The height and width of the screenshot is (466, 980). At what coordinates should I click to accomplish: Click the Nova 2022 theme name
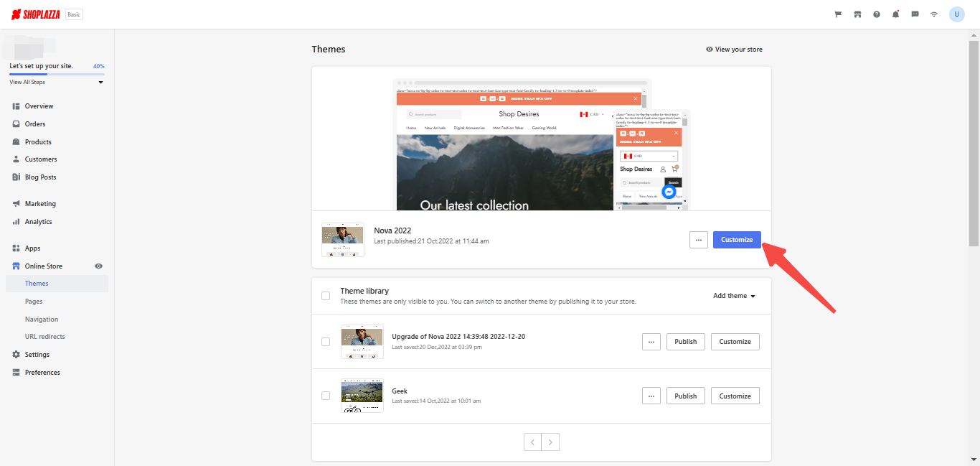tap(392, 230)
